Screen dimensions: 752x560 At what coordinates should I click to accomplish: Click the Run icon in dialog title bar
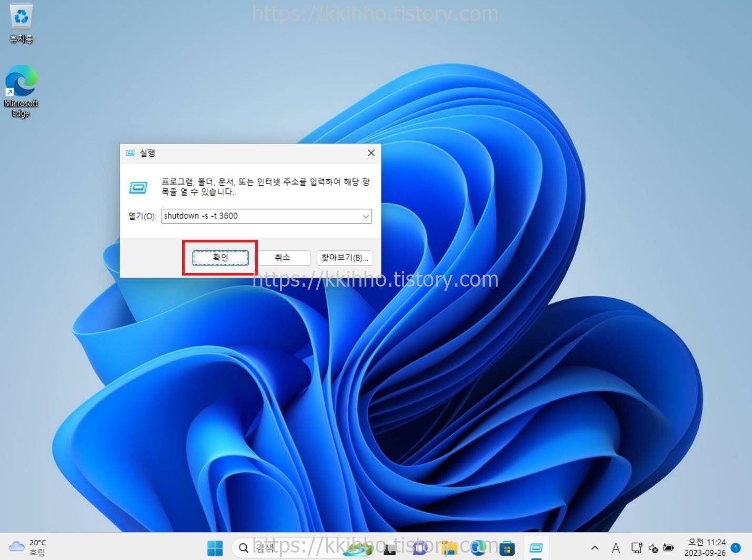(x=130, y=153)
